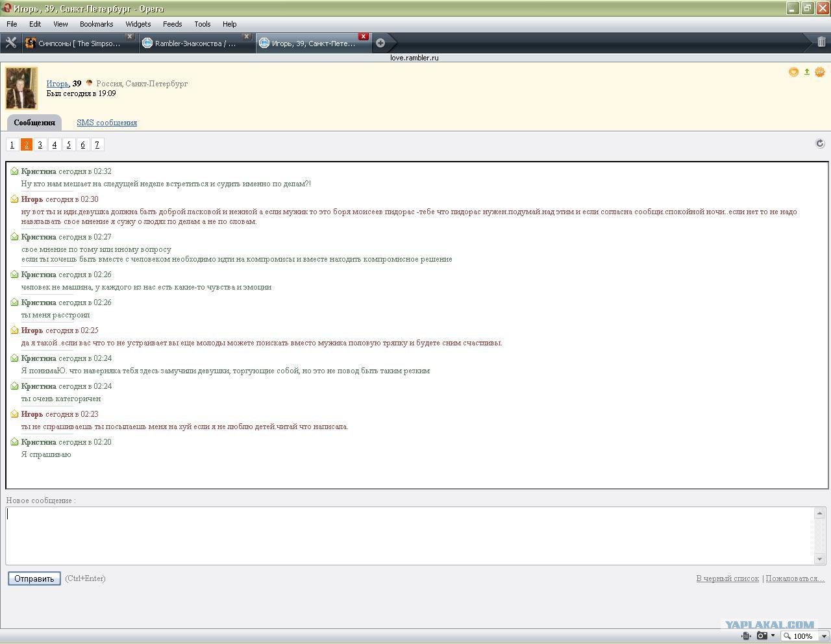The height and width of the screenshot is (644, 831).
Task: Open the Tools menu
Action: tap(203, 24)
